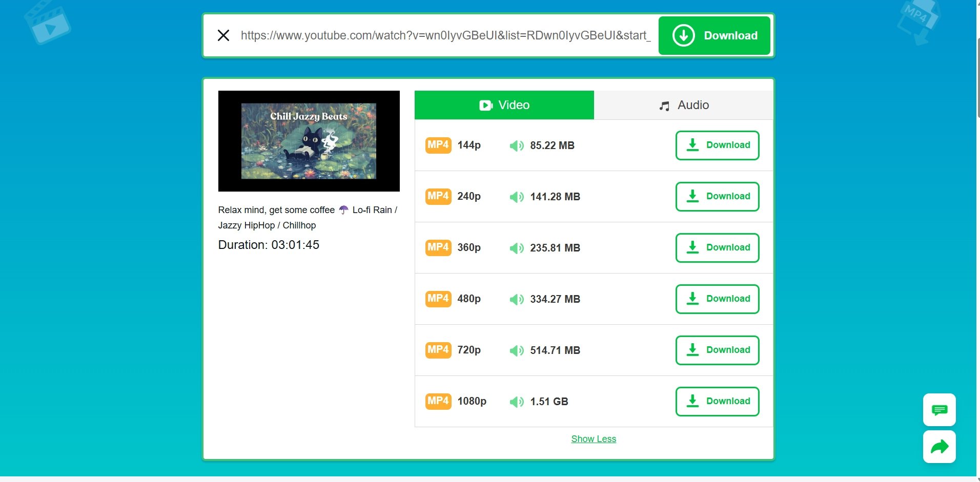
Task: Click the MP4 badge on the 240p row
Action: click(438, 196)
